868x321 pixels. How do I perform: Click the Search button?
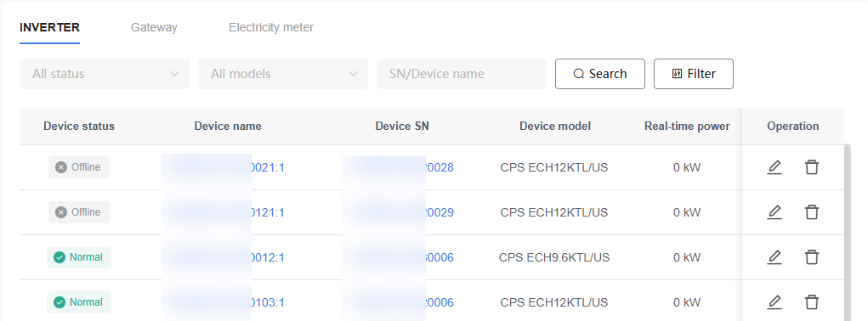[600, 74]
